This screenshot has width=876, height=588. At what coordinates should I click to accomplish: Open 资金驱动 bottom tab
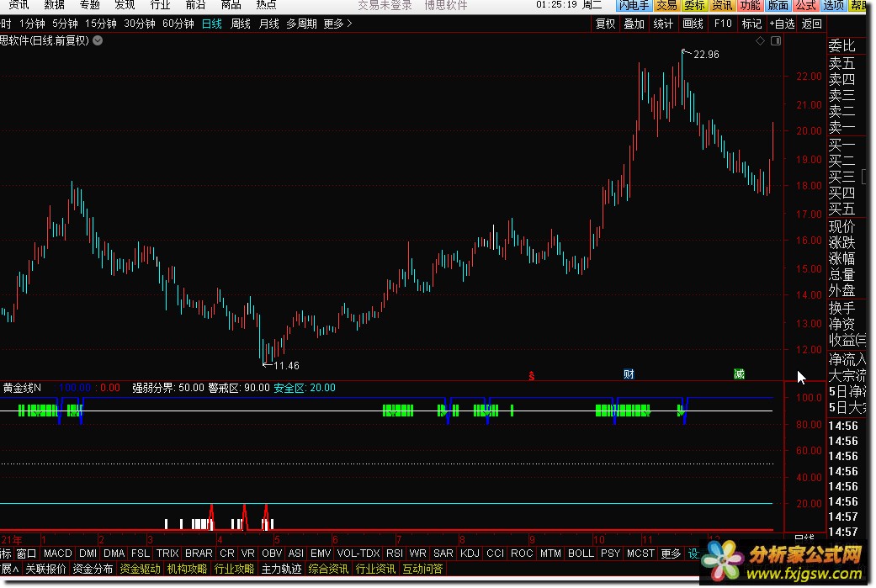point(140,569)
